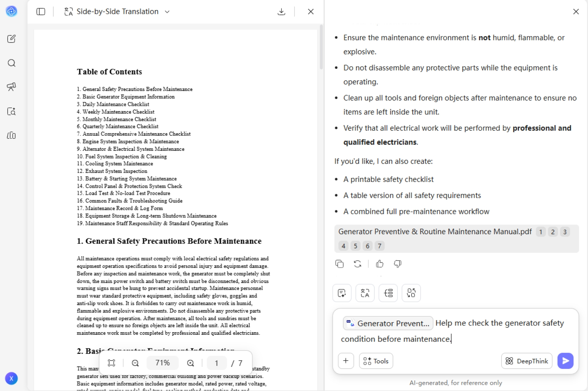Send the message with the arrow button
588x391 pixels.
pos(566,361)
